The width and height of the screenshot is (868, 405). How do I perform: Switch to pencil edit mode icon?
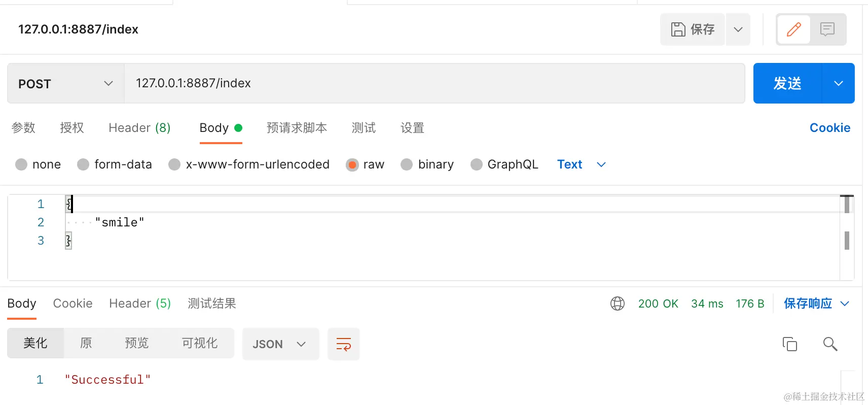[794, 29]
